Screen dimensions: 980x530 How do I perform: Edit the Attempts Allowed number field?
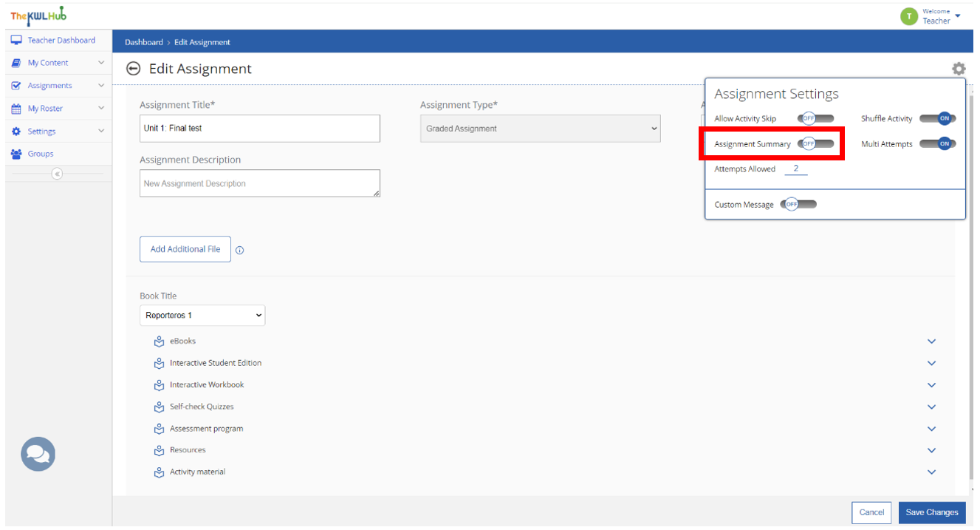[x=796, y=169]
